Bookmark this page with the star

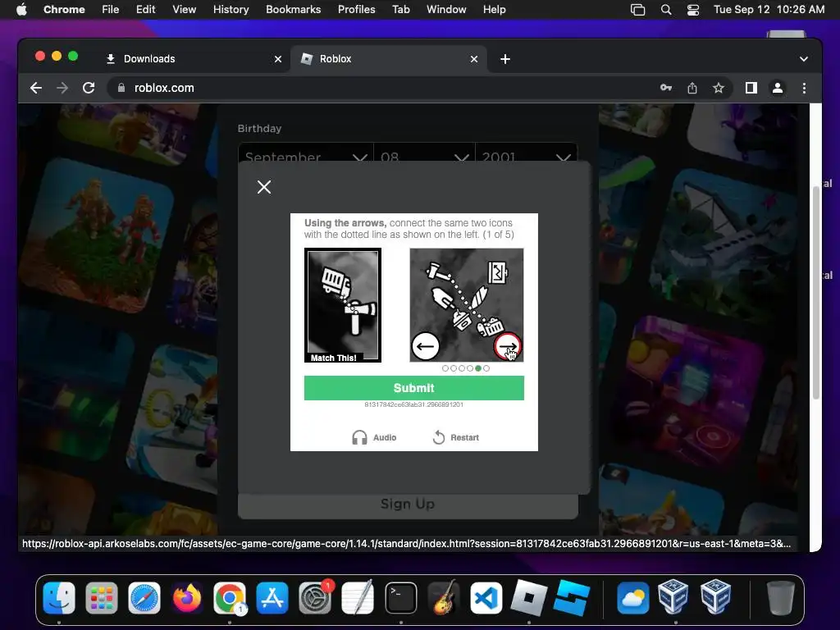point(719,88)
